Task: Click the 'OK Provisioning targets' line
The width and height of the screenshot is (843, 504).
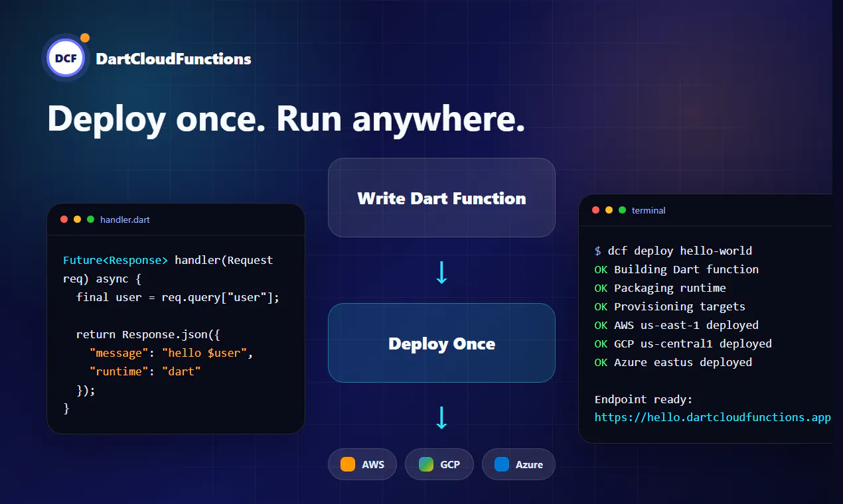Action: (670, 306)
